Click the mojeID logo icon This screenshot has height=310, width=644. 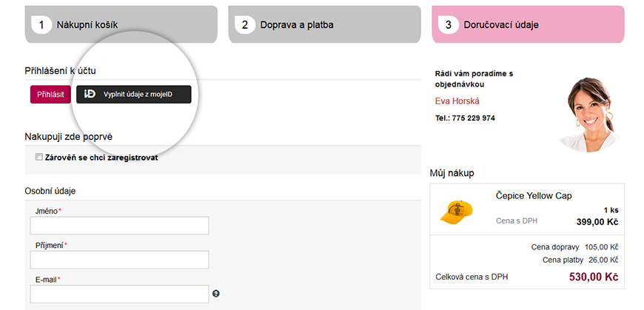click(x=90, y=94)
